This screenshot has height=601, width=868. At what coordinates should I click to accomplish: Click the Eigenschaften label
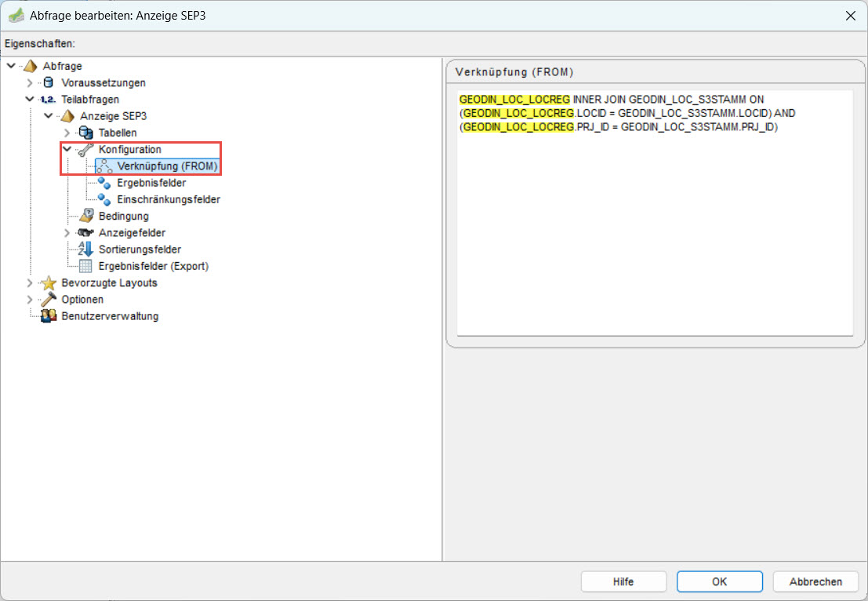pos(40,43)
